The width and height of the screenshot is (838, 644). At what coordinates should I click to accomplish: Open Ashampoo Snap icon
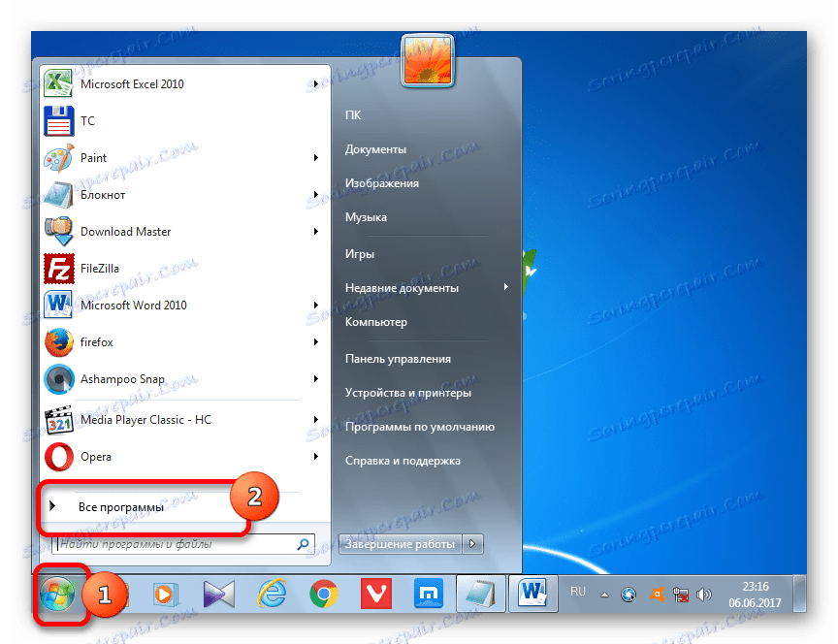pos(59,379)
